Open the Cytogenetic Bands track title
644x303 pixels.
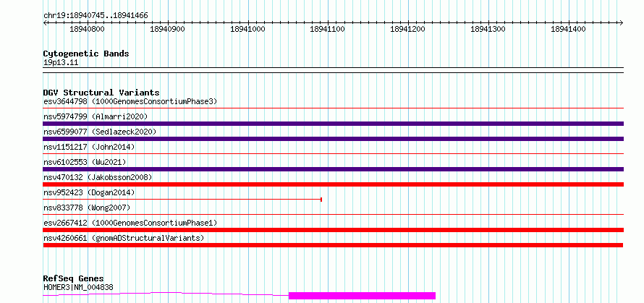pos(86,54)
